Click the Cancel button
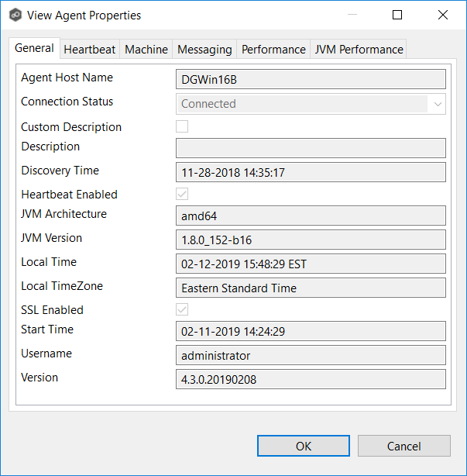 [403, 446]
